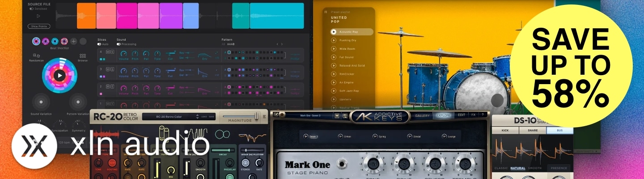Click the Pattern Variation knob
This screenshot has height=179, width=644.
pyautogui.click(x=78, y=102)
